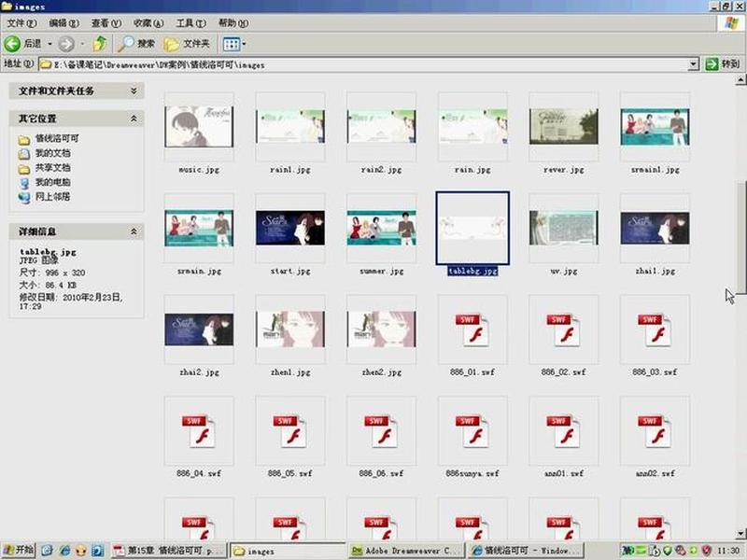Open the Back history dropdown arrow
Viewport: 747px width, 560px height.
49,44
